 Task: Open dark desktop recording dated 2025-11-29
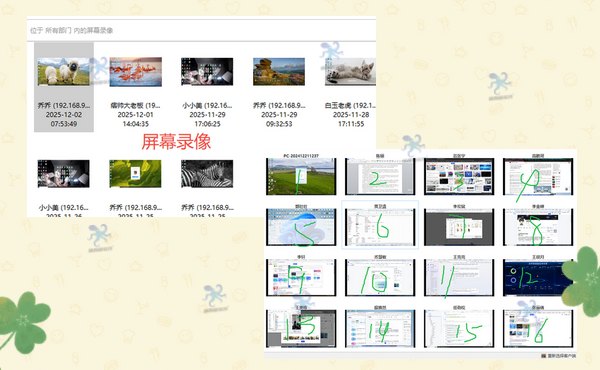click(x=207, y=72)
